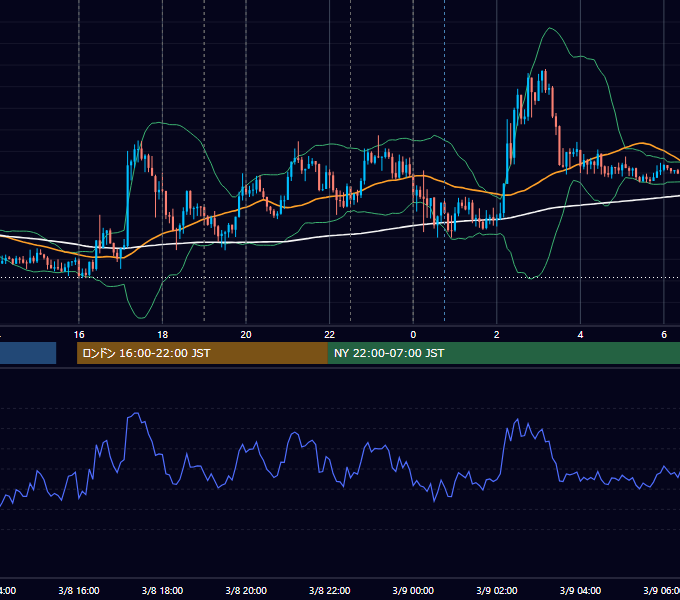Click the '18' hour label on the price chart axis
Viewport: 680px width, 600px height.
point(163,335)
